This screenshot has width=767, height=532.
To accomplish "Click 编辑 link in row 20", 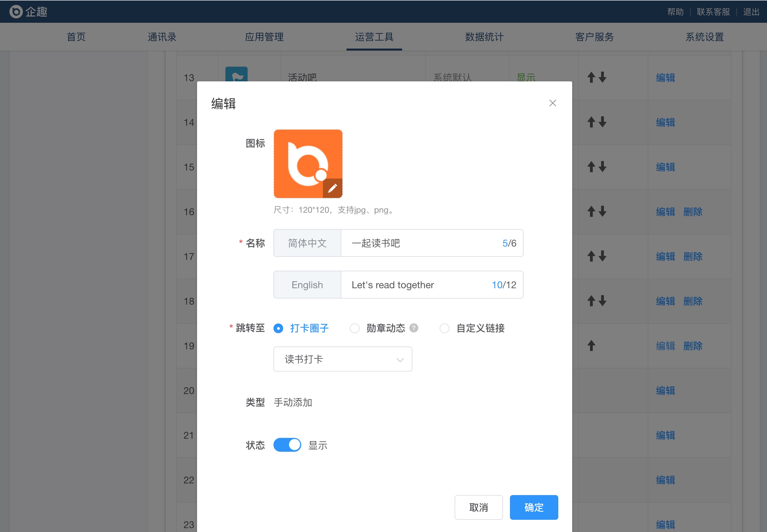I will click(665, 390).
